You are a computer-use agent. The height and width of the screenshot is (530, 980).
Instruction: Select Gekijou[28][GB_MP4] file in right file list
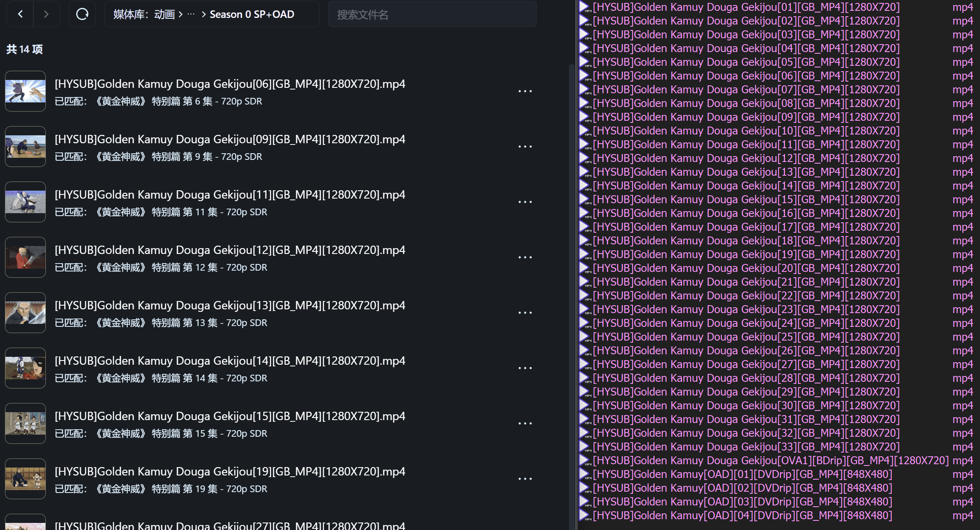pos(746,378)
